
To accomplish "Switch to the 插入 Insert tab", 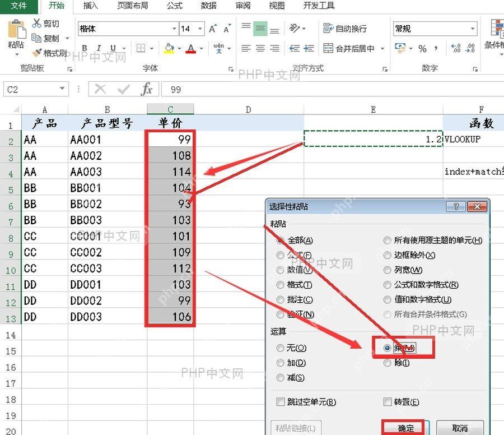I will click(90, 6).
